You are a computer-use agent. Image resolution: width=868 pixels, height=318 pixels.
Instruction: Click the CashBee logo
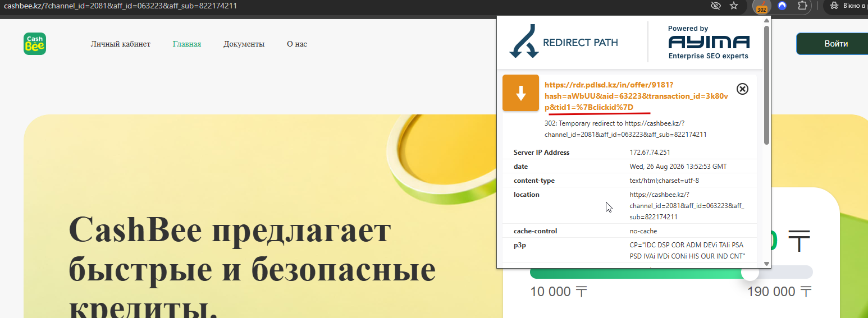coord(35,44)
